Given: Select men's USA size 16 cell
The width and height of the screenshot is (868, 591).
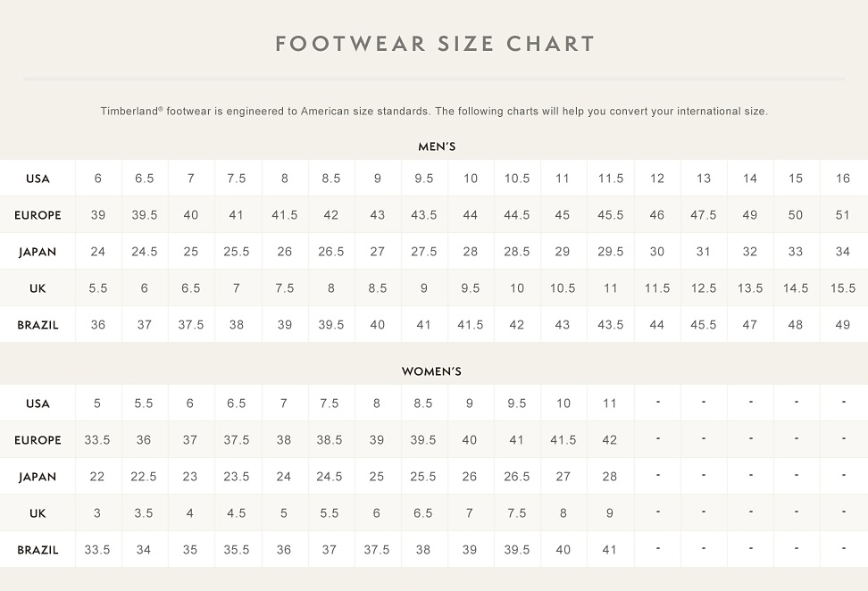Looking at the screenshot, I should pyautogui.click(x=842, y=179).
